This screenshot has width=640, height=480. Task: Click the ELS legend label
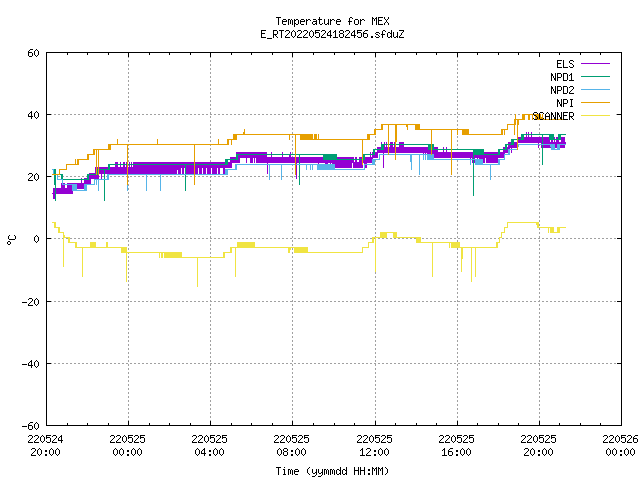565,64
